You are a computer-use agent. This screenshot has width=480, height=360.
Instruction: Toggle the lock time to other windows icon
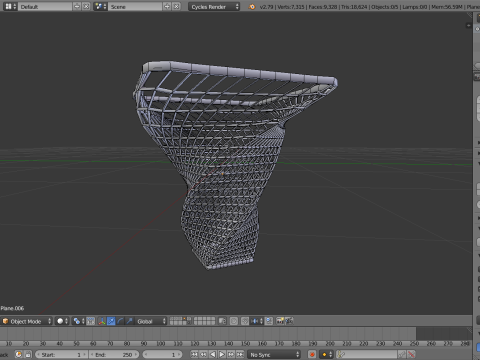(28, 354)
